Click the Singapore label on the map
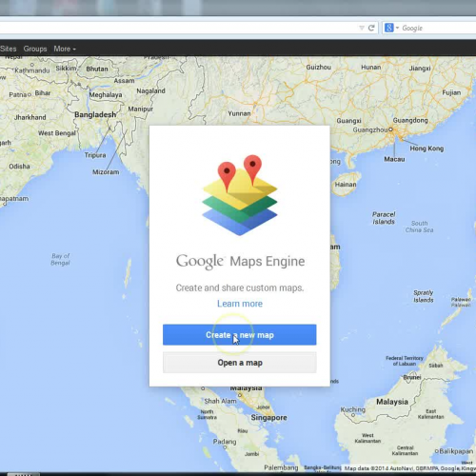 pyautogui.click(x=268, y=418)
